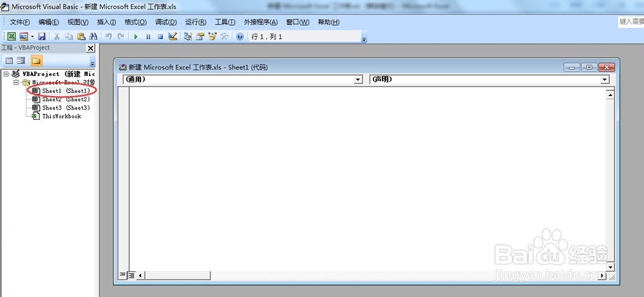The width and height of the screenshot is (644, 297).
Task: Click the Insert UserForm toolbar icon
Action: coord(24,37)
